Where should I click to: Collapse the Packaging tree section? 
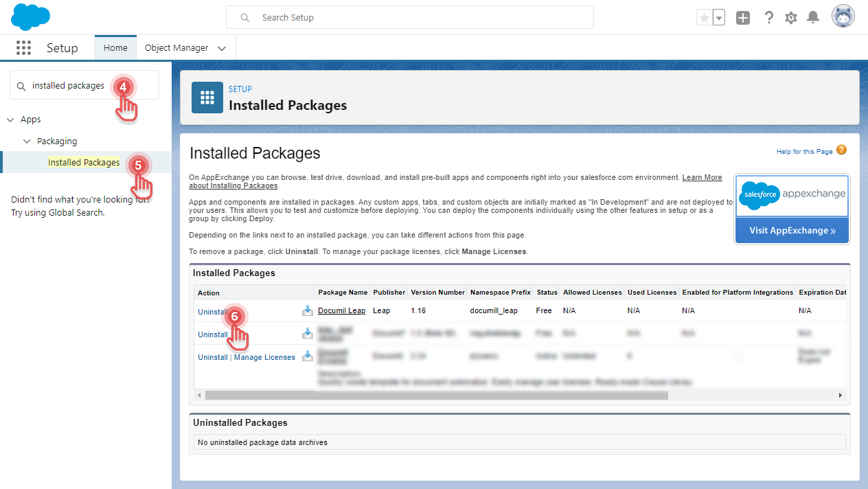click(26, 141)
